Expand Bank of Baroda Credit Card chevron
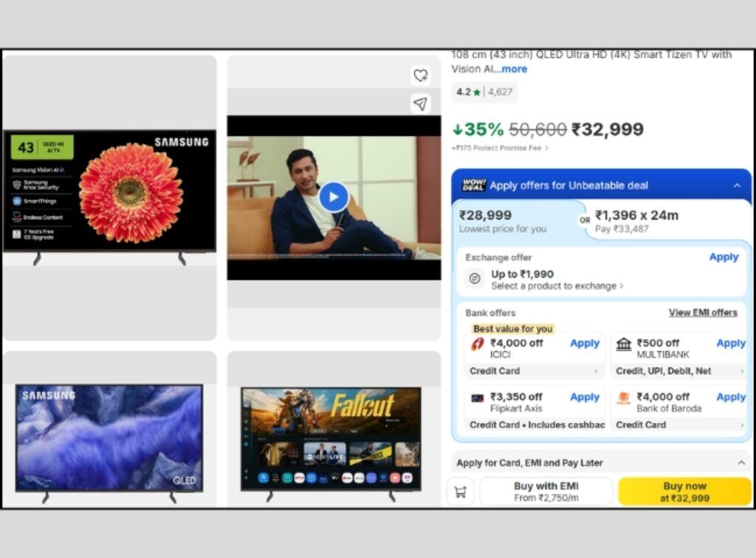Viewport: 756px width, 558px height. point(742,425)
